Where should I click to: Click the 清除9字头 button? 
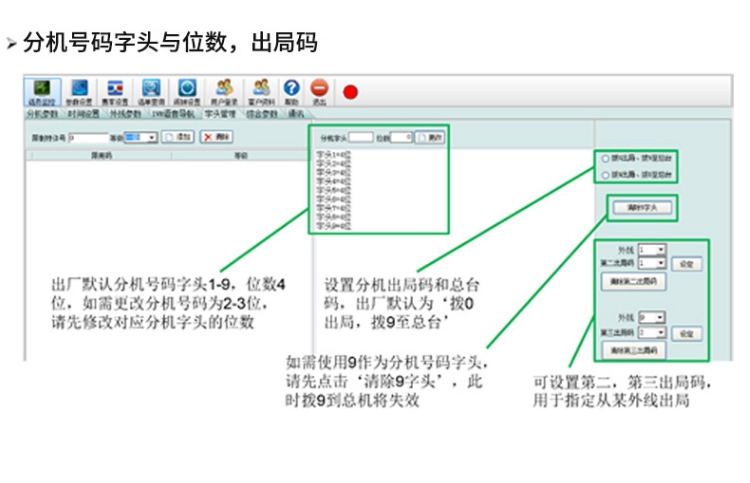[639, 208]
